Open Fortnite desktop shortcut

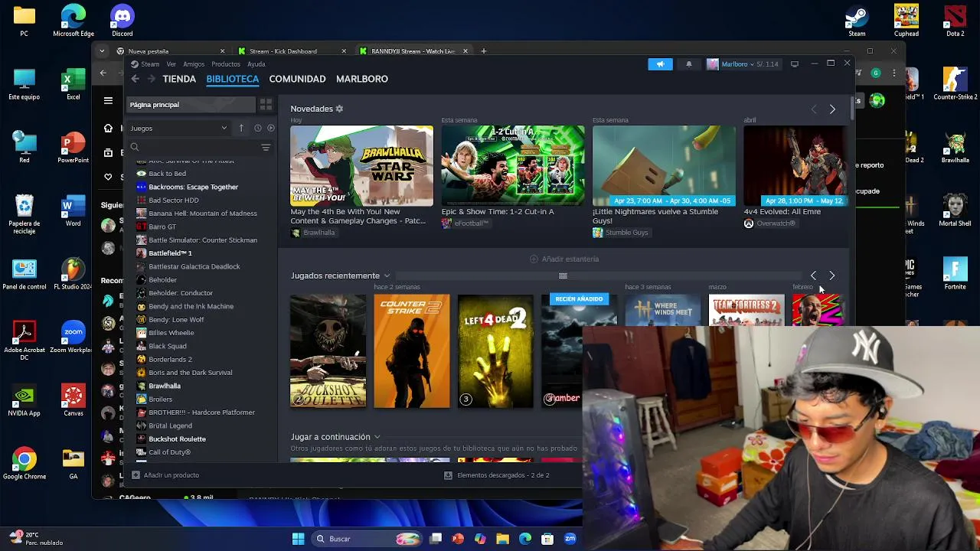[x=955, y=274]
